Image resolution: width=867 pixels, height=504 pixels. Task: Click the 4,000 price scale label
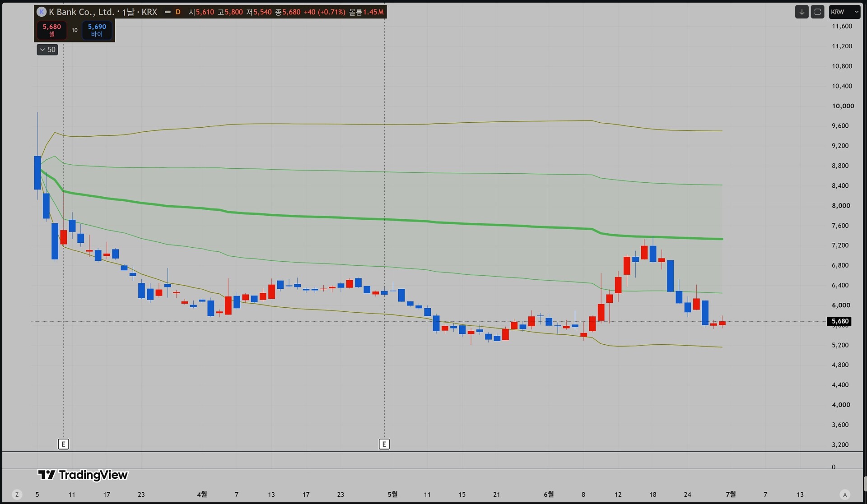click(x=841, y=405)
